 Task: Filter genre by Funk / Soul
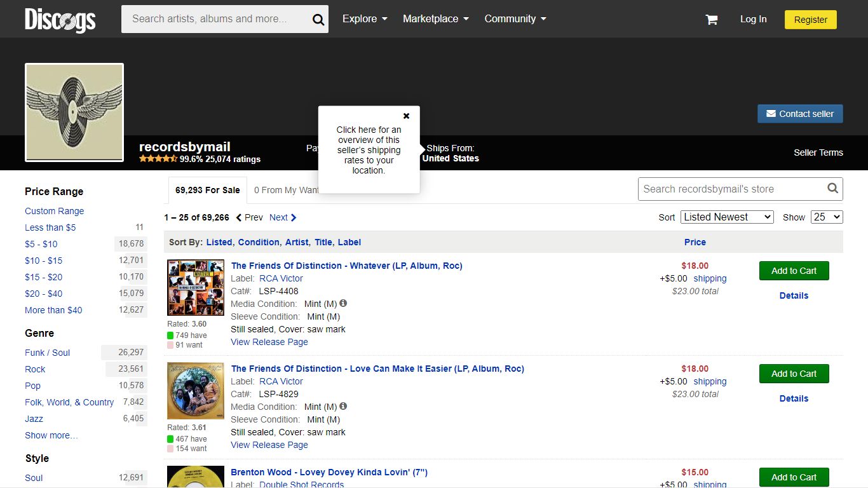[x=48, y=353]
